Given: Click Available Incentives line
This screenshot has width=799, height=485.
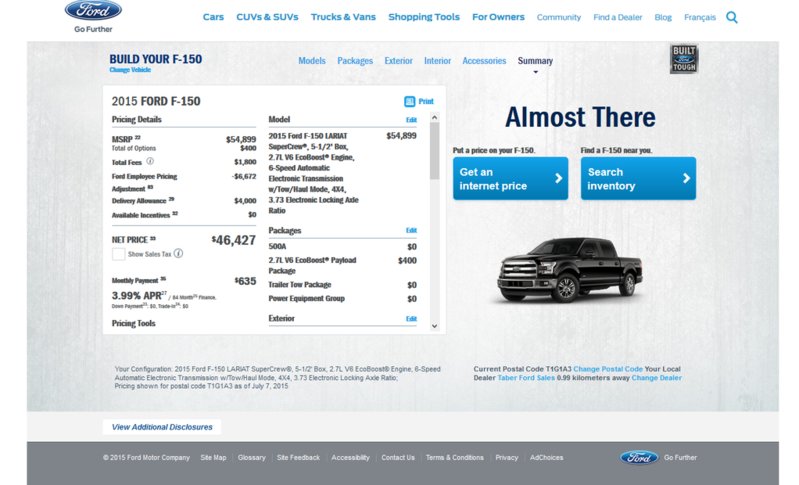Looking at the screenshot, I should tap(184, 215).
